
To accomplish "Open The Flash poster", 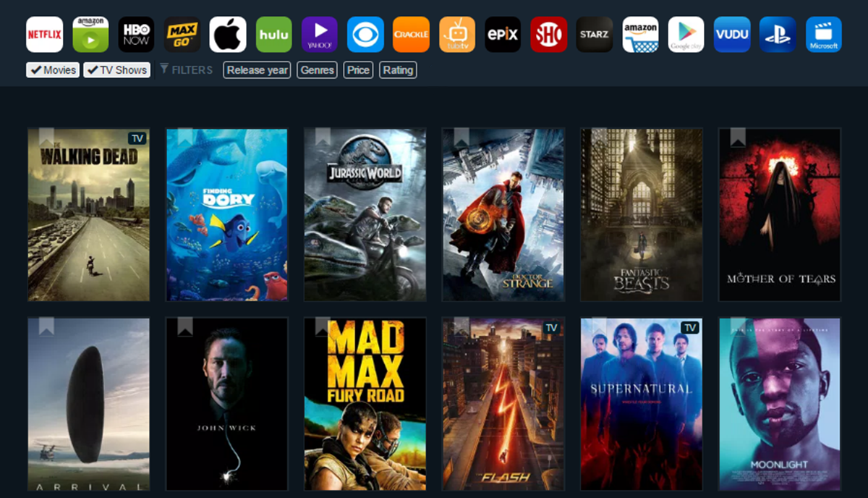I will coord(503,404).
